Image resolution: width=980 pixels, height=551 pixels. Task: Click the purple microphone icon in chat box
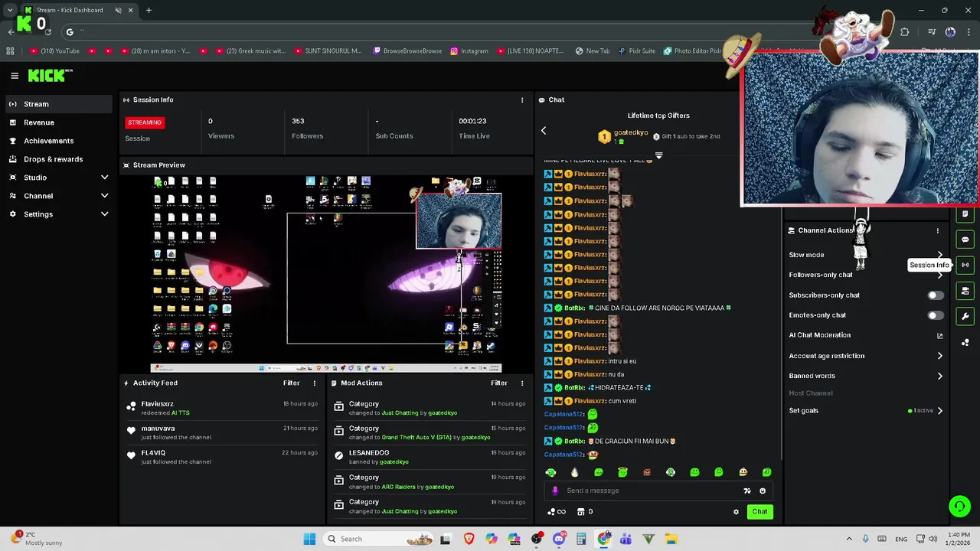click(555, 491)
